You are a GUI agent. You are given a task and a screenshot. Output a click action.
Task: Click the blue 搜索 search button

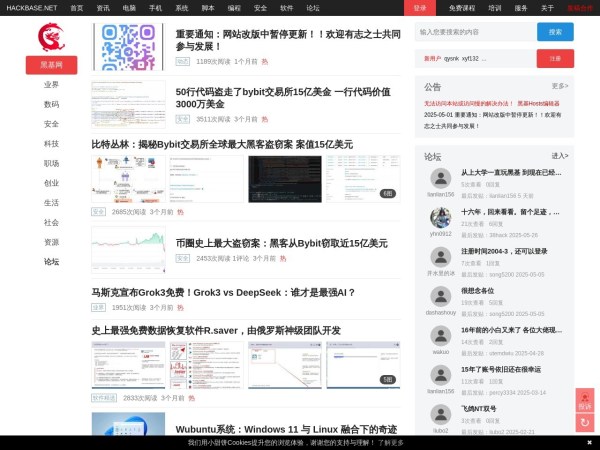pyautogui.click(x=555, y=32)
